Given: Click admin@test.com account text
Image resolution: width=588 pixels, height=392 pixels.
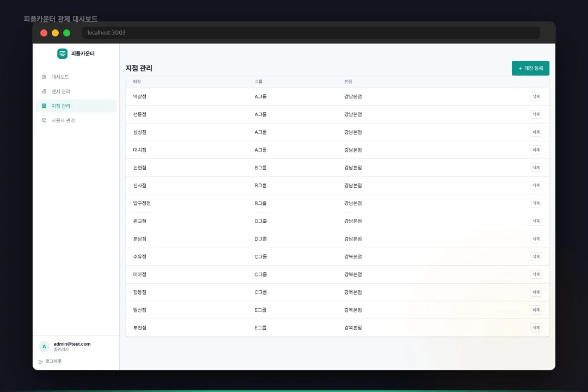Looking at the screenshot, I should click(72, 344).
